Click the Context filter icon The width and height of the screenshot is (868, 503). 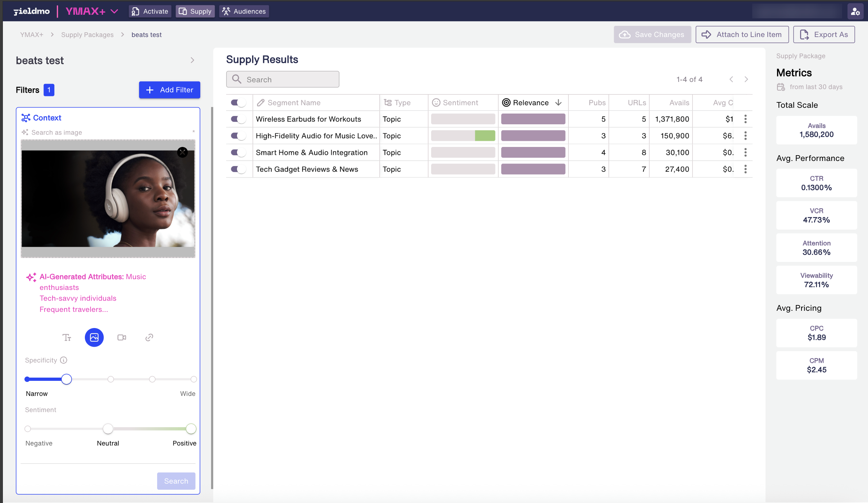(26, 118)
